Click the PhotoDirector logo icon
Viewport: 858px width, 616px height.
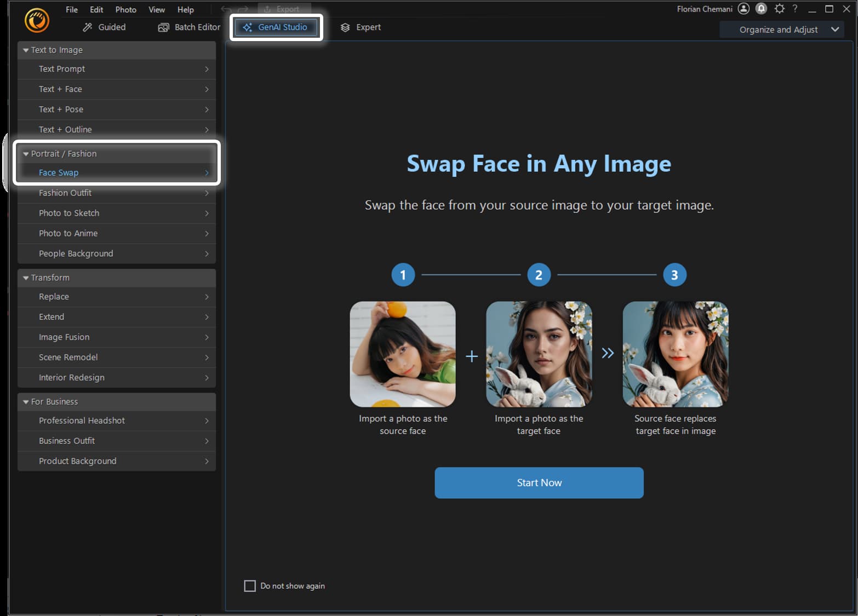36,20
